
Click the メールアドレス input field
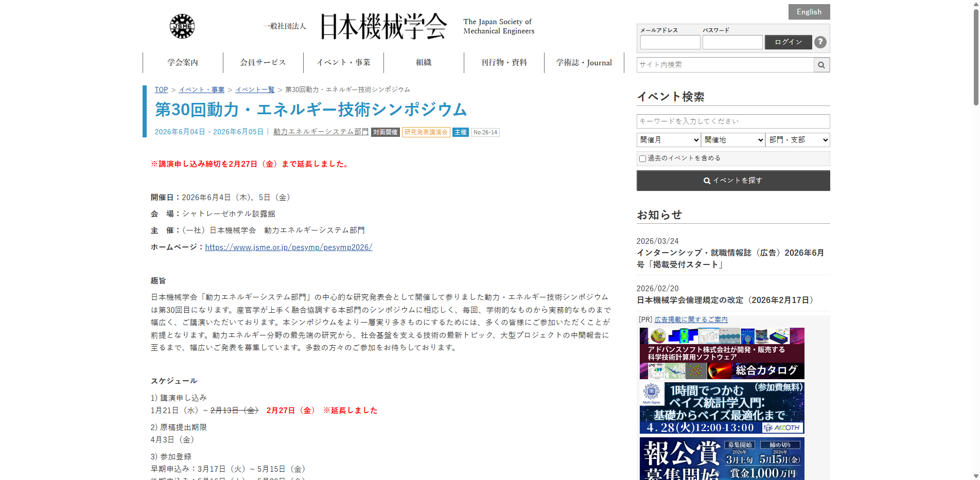point(670,42)
